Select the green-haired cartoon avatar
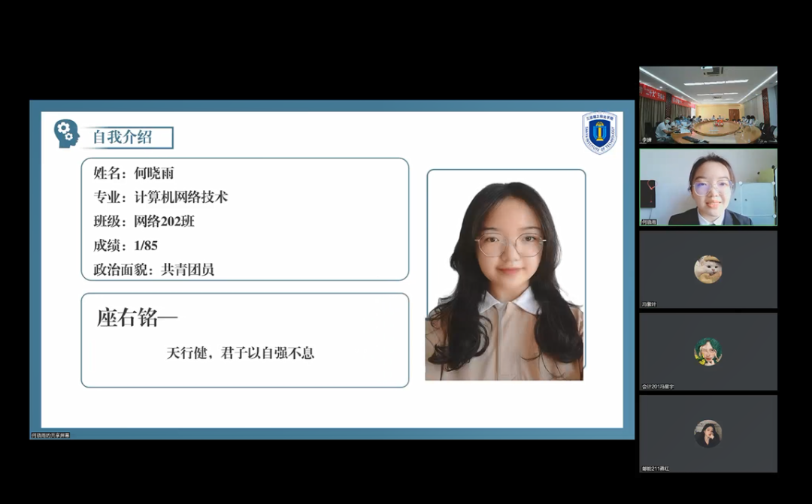This screenshot has height=504, width=812. (707, 352)
